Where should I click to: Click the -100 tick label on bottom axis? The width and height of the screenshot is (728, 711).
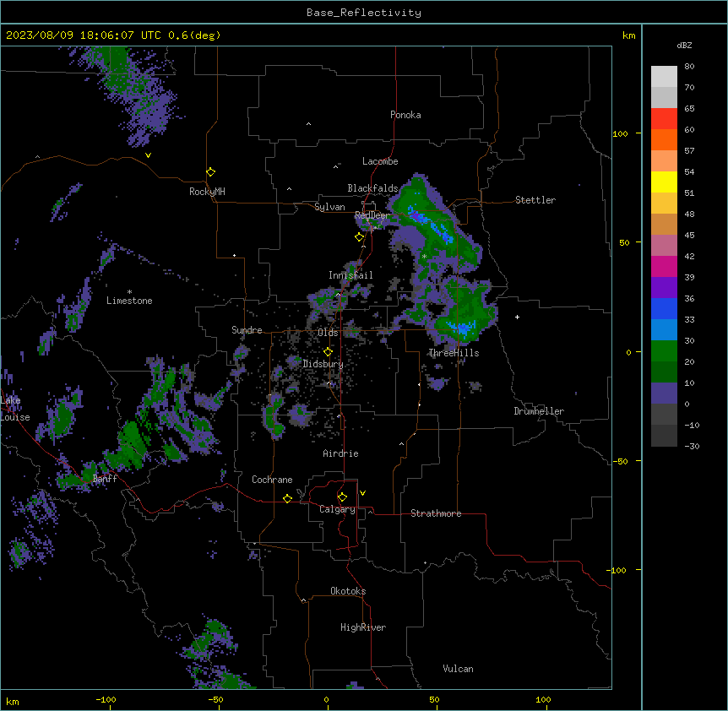tap(106, 699)
